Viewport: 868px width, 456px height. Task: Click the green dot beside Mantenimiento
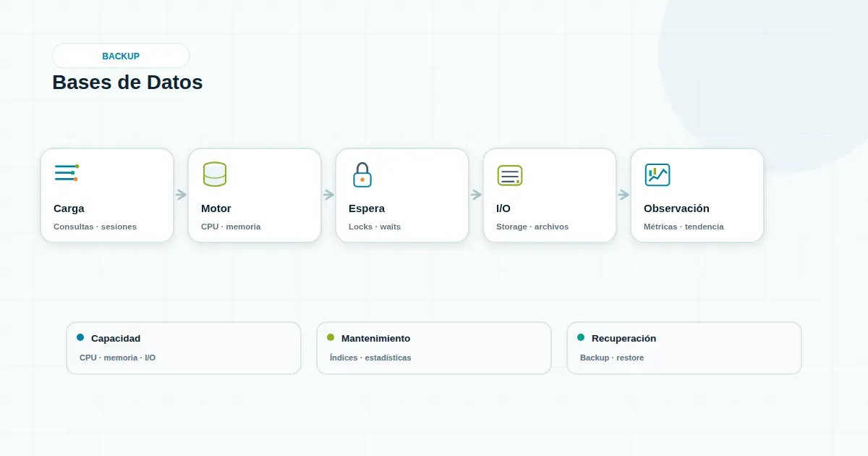click(331, 337)
